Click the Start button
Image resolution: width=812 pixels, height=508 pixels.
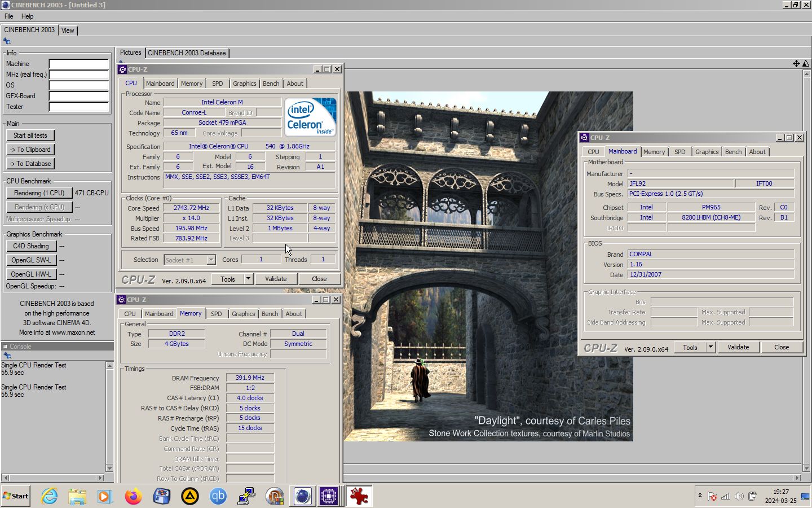[16, 496]
